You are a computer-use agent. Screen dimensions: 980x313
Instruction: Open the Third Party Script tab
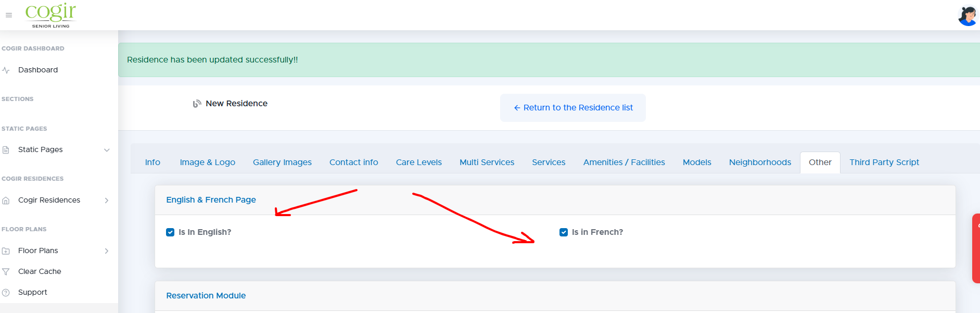point(884,162)
